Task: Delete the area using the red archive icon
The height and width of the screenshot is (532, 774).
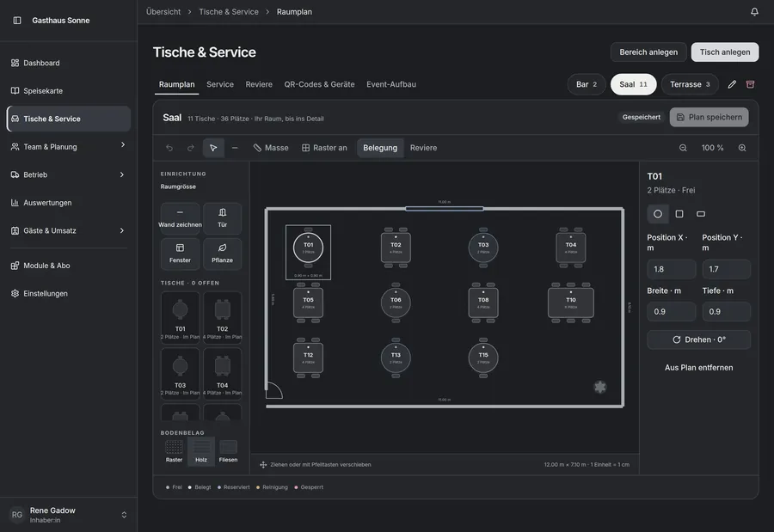Action: coord(750,84)
